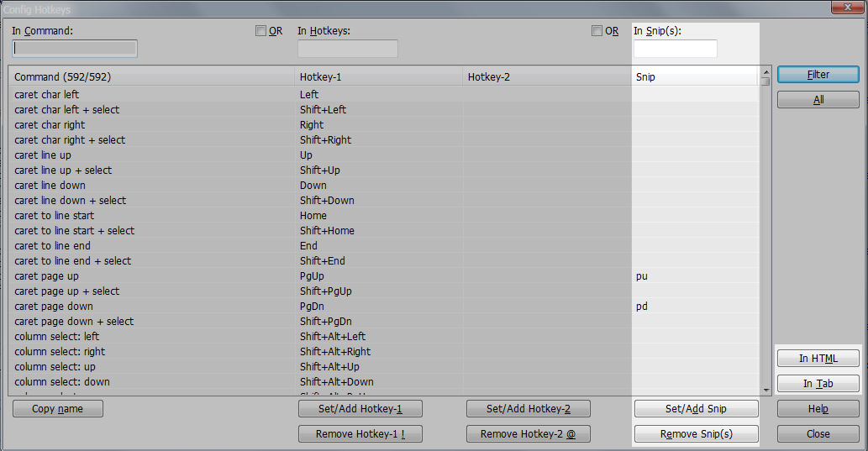Click the Filter button
The height and width of the screenshot is (451, 868).
click(818, 75)
